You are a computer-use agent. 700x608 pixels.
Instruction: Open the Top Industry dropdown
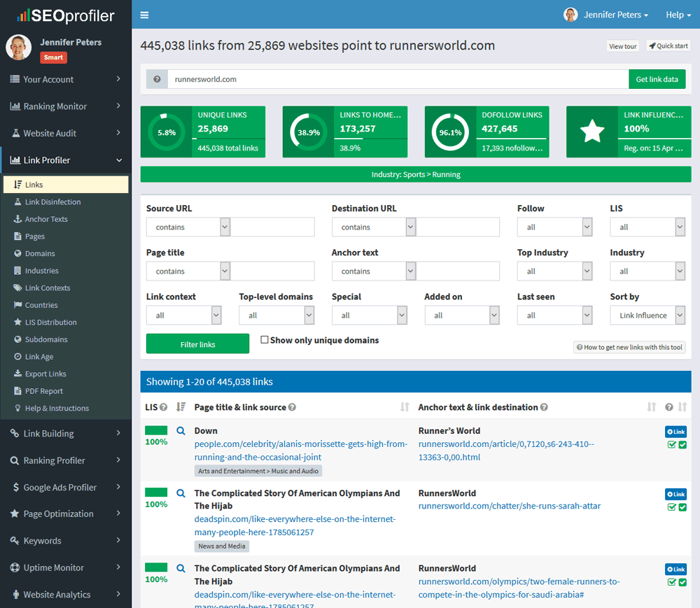point(555,271)
